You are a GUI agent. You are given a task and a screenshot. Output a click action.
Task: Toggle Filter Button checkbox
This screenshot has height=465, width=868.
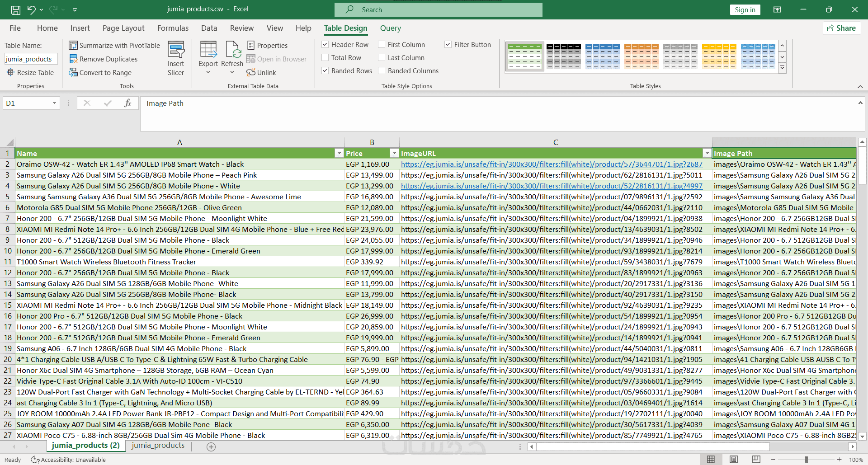click(448, 44)
